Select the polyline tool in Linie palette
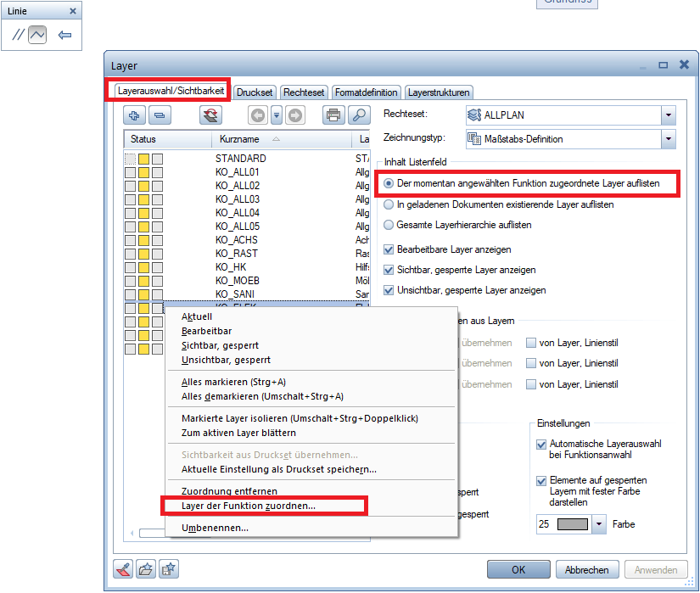This screenshot has width=700, height=593. [x=37, y=36]
